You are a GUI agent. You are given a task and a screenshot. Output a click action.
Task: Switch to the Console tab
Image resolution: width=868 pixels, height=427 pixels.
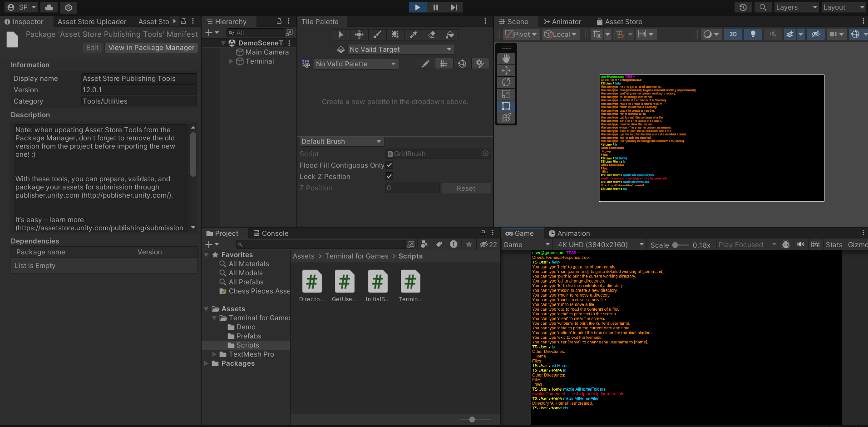pos(271,233)
